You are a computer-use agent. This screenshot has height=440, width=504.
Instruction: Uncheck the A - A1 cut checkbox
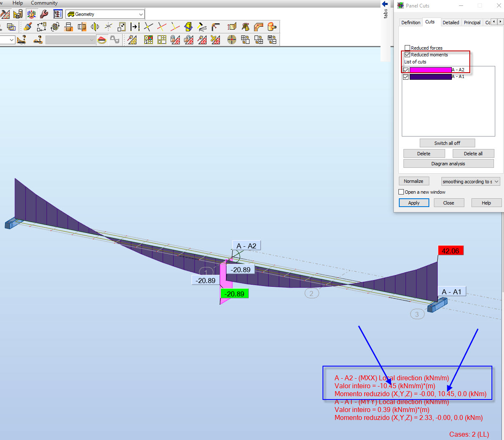click(406, 77)
